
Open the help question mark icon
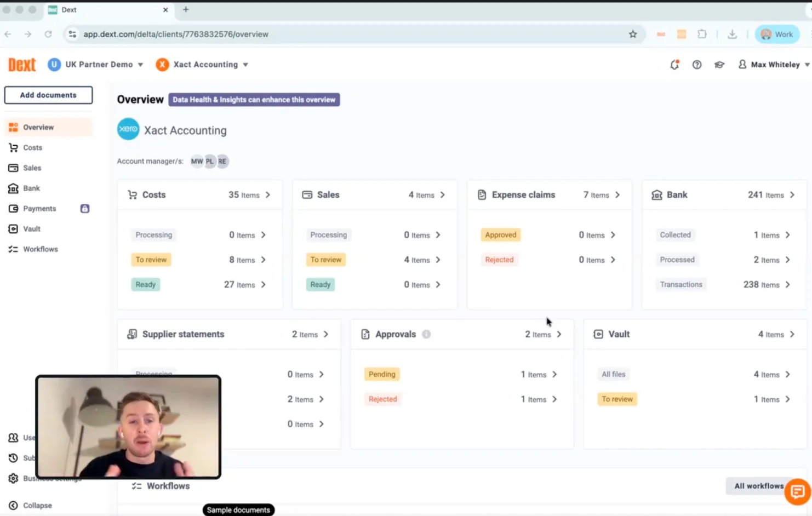pyautogui.click(x=697, y=65)
